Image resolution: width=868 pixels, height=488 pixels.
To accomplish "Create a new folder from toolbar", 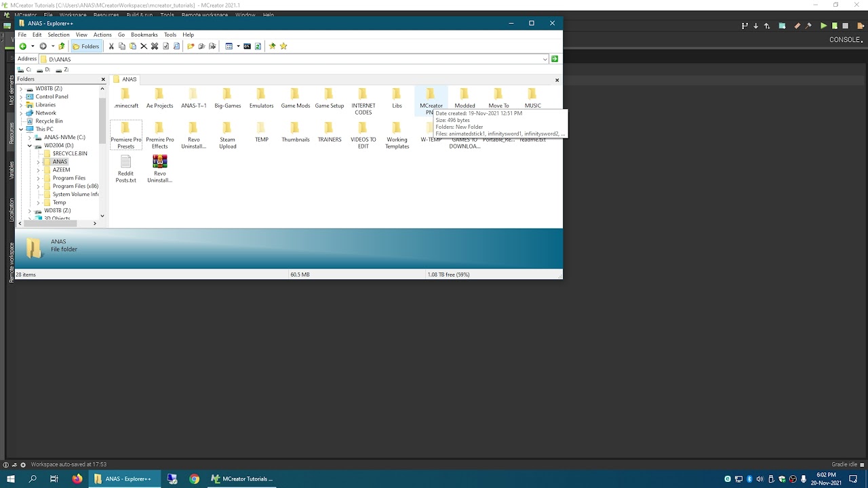I will [x=191, y=46].
